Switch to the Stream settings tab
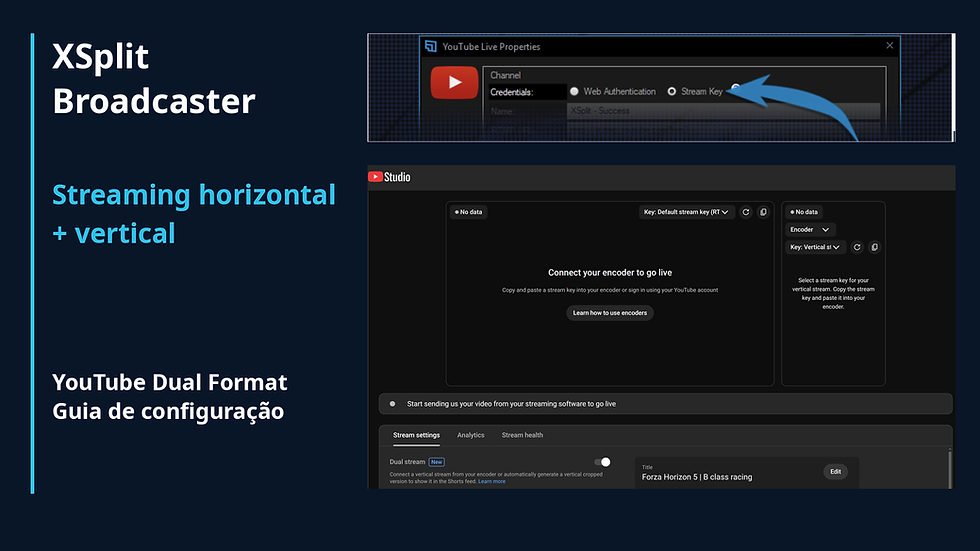The image size is (980, 551). [416, 435]
